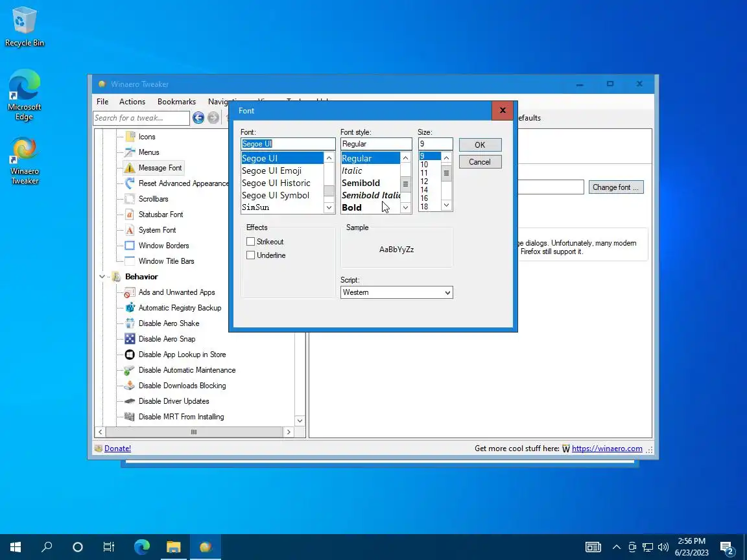
Task: Click the Statusbar Font icon
Action: pyautogui.click(x=130, y=215)
